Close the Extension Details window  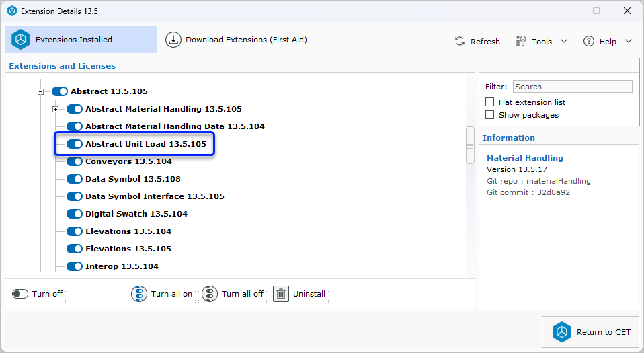click(627, 11)
